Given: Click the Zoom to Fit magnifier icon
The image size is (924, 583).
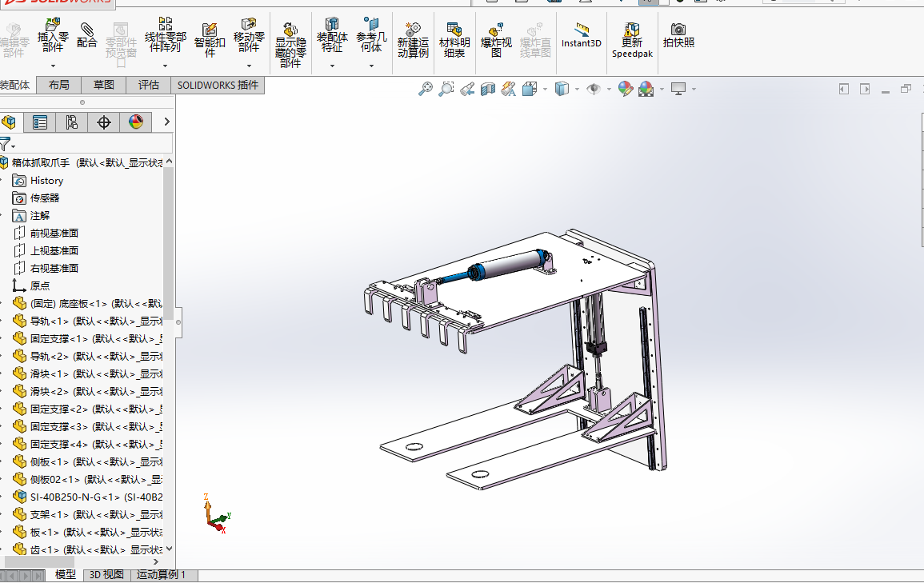Looking at the screenshot, I should pyautogui.click(x=425, y=89).
